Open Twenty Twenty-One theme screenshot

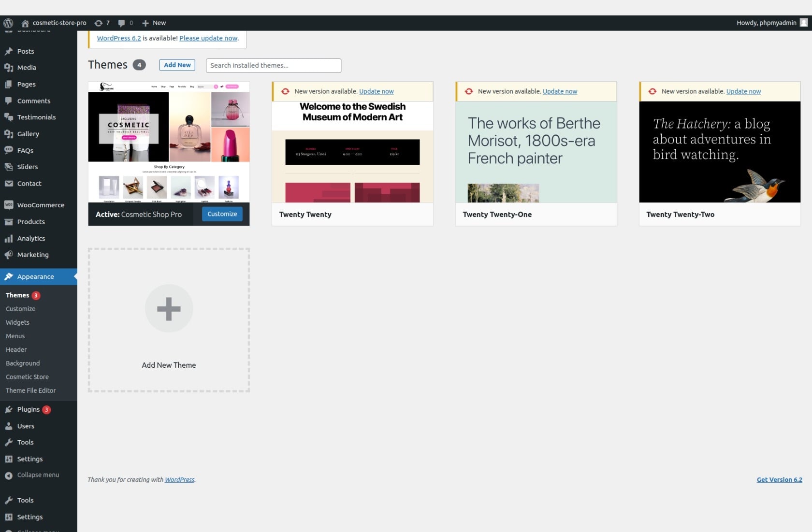click(x=536, y=152)
